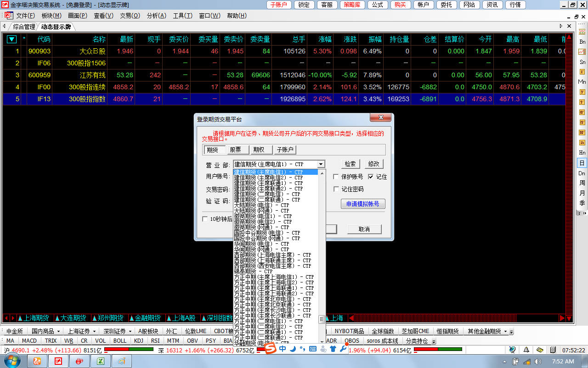Open the column selector arrow in table header

click(x=11, y=40)
